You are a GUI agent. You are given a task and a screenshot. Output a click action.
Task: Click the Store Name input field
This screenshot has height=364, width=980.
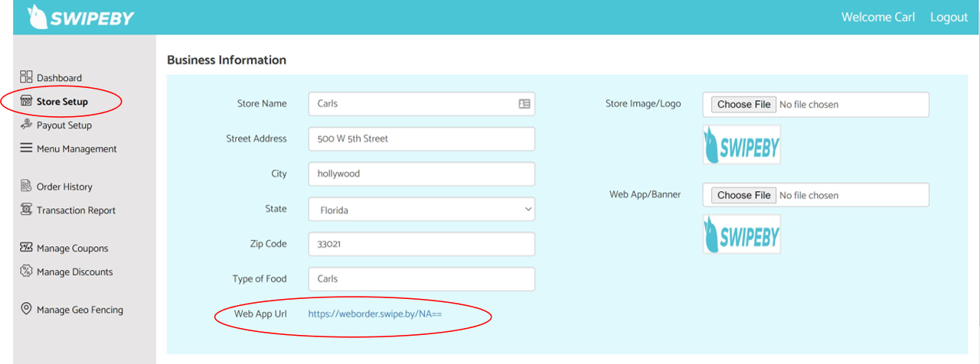(x=422, y=103)
